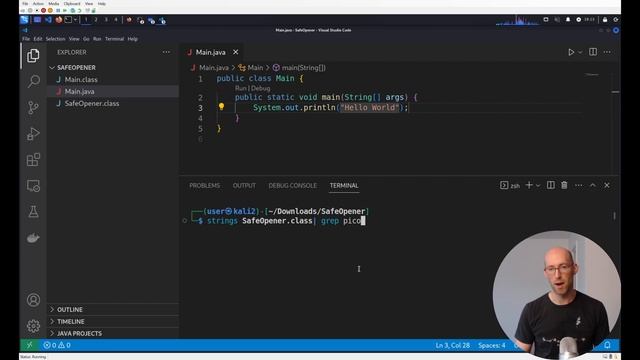Expand the JAVA PROJECTS section
Screen dimensions: 640x360
point(79,333)
